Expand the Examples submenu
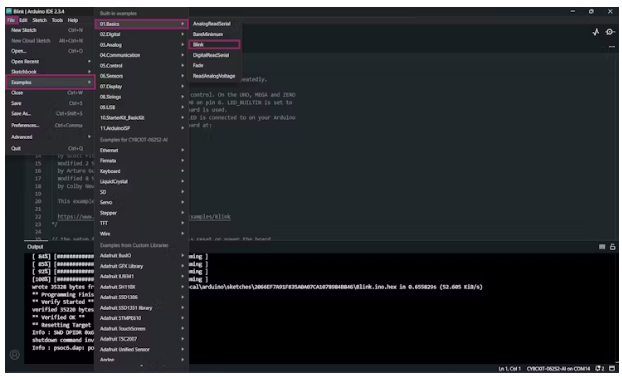 pos(50,83)
